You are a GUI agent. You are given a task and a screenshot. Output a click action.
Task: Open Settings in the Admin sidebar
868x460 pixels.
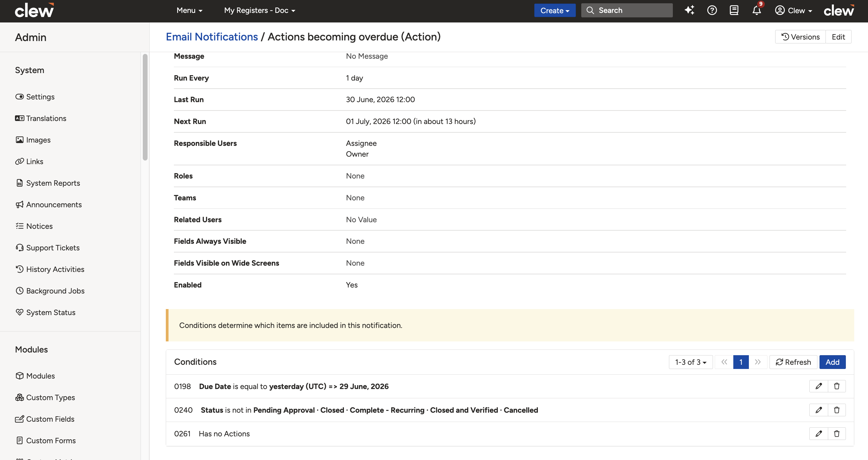pos(35,97)
